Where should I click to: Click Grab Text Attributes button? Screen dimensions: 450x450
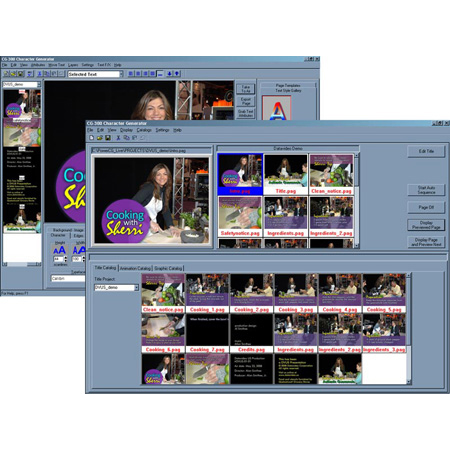(246, 113)
